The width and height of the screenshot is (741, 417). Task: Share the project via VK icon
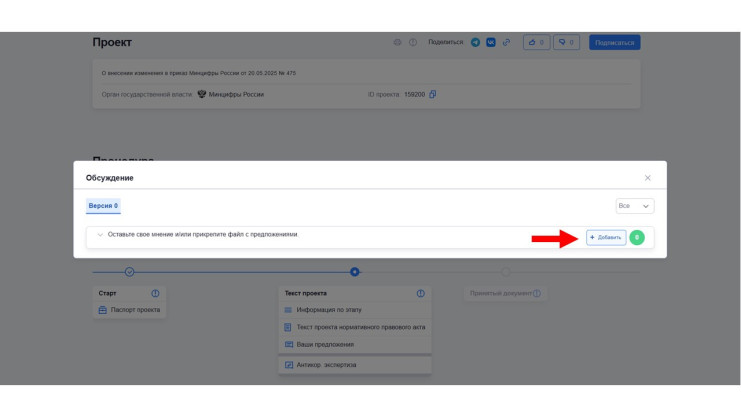[491, 42]
